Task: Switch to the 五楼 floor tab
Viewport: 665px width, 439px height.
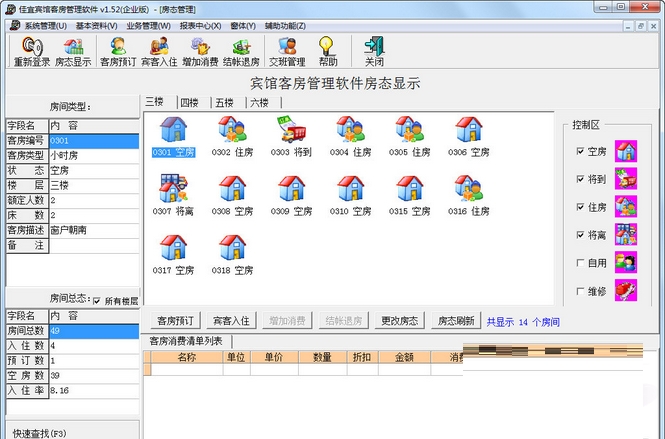Action: [x=224, y=102]
